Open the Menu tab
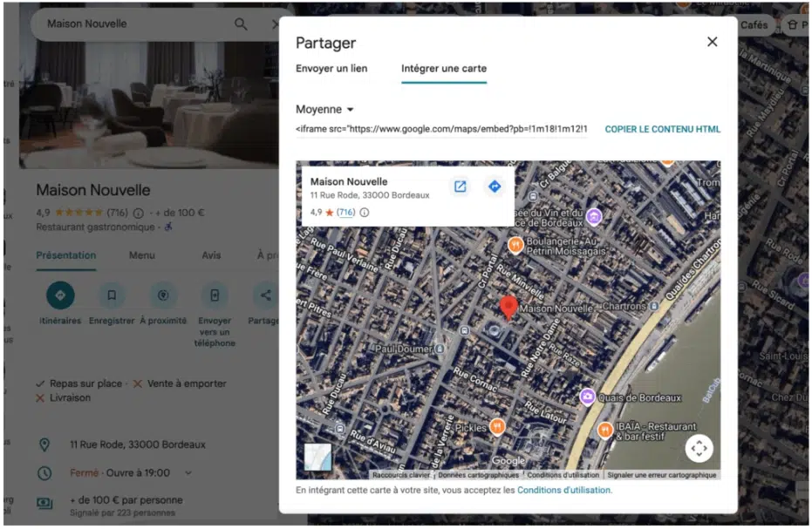This screenshot has height=529, width=812. [x=142, y=255]
